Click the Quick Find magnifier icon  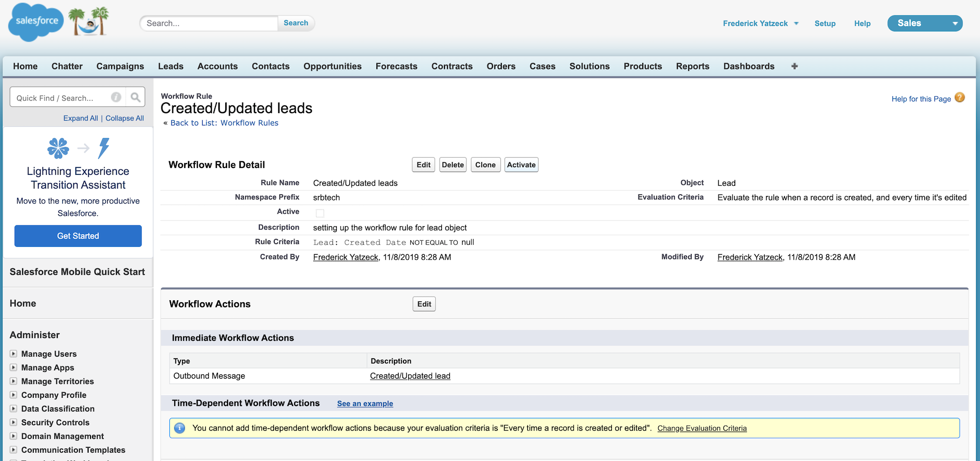[136, 97]
